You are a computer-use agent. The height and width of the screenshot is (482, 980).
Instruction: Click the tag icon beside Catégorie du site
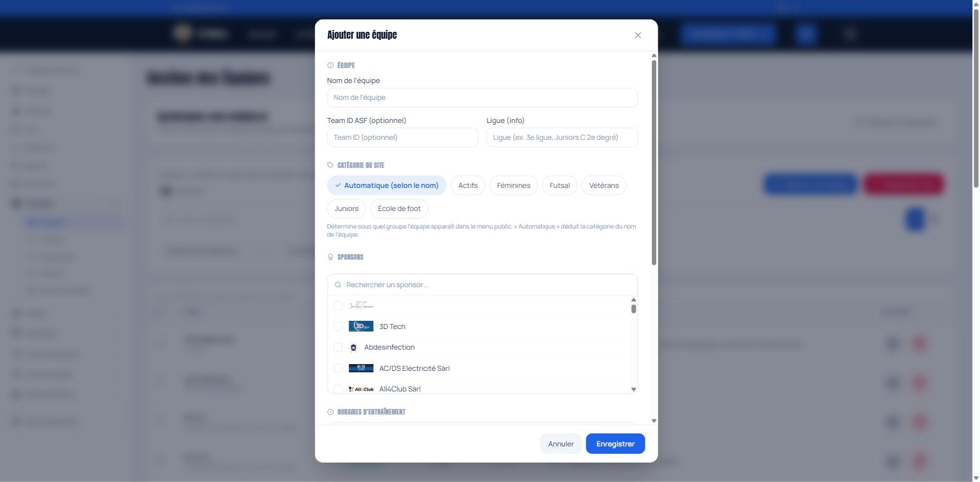click(331, 165)
